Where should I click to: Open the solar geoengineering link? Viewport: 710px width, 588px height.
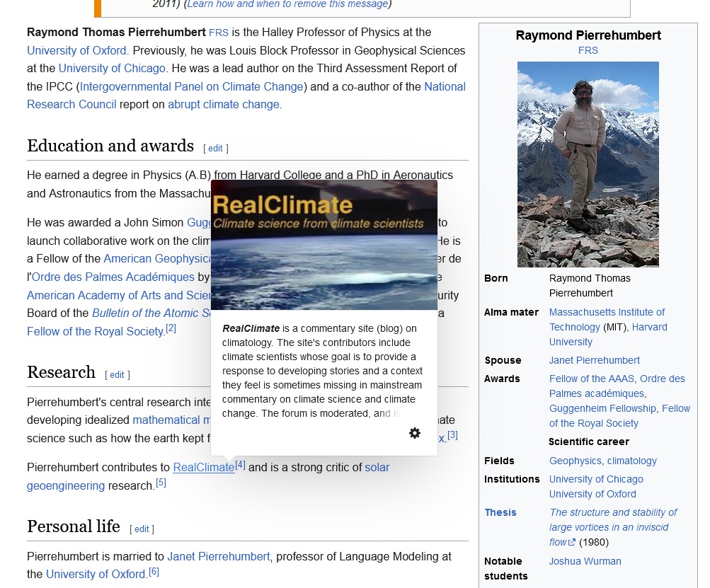click(x=377, y=468)
